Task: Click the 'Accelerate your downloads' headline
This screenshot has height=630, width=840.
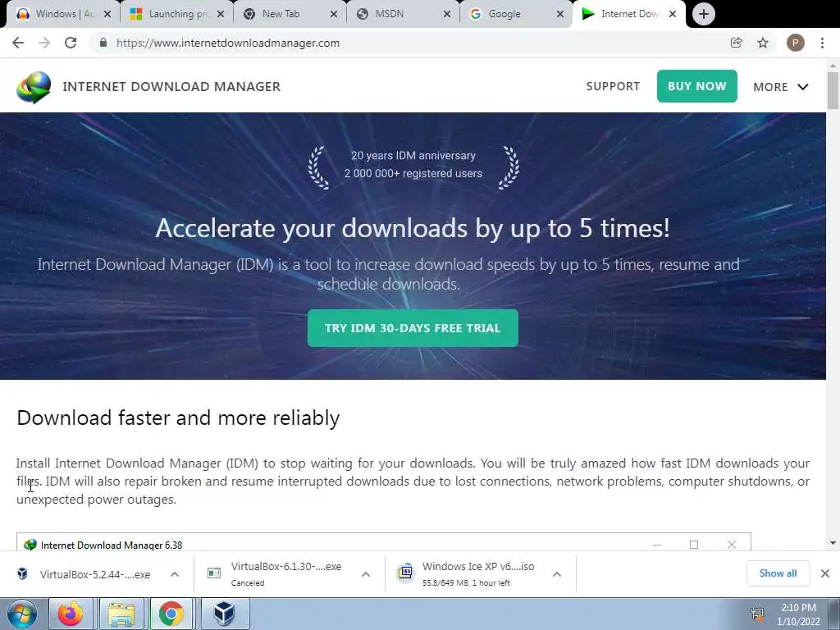Action: tap(413, 228)
